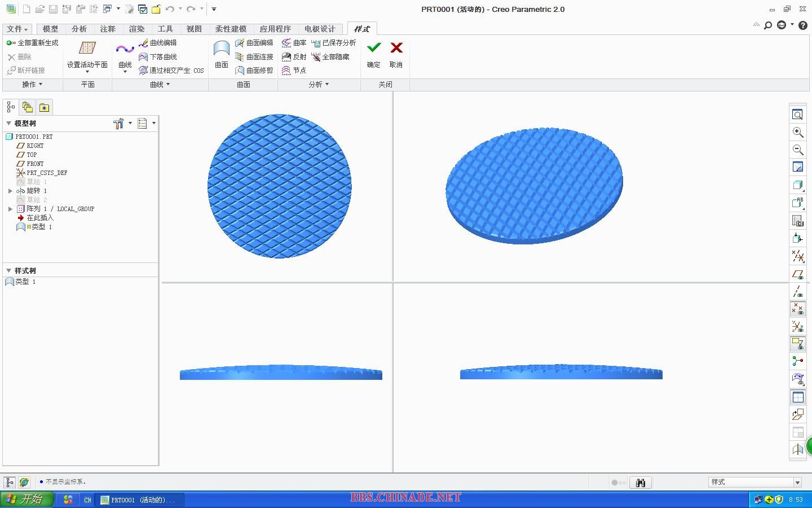Create a surface with the 曲面 tool
Viewport: 812px width, 508px height.
click(x=222, y=55)
